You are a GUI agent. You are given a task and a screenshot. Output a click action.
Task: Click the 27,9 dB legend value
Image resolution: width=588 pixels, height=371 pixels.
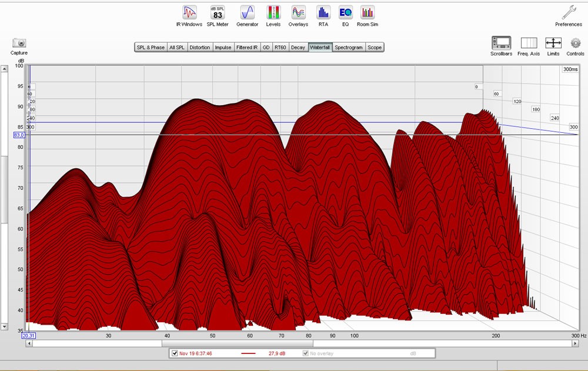(x=277, y=353)
